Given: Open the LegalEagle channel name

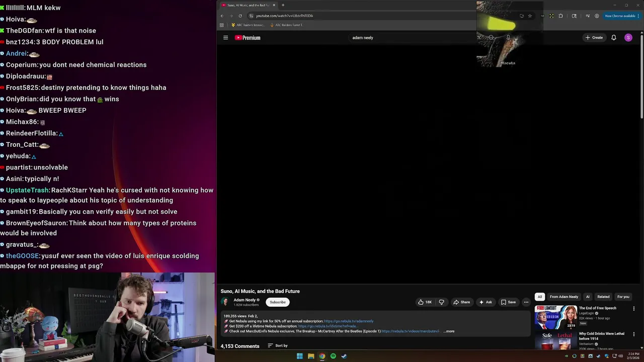Looking at the screenshot, I should [586, 313].
